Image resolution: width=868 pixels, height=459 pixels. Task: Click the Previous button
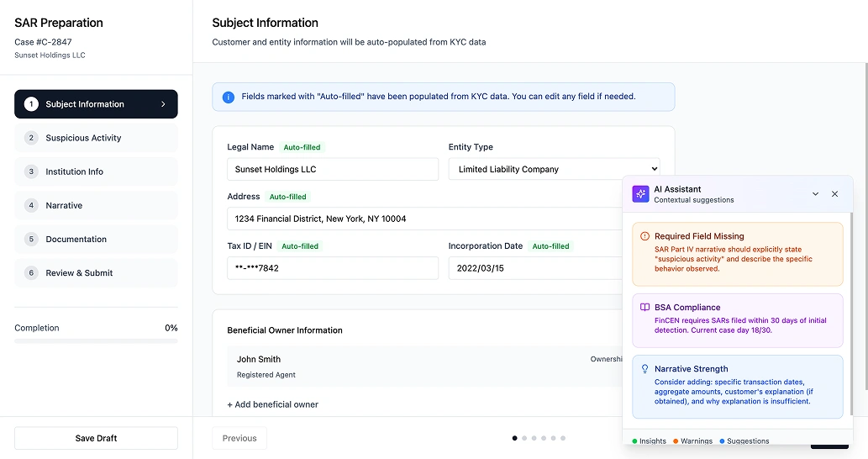pyautogui.click(x=239, y=438)
